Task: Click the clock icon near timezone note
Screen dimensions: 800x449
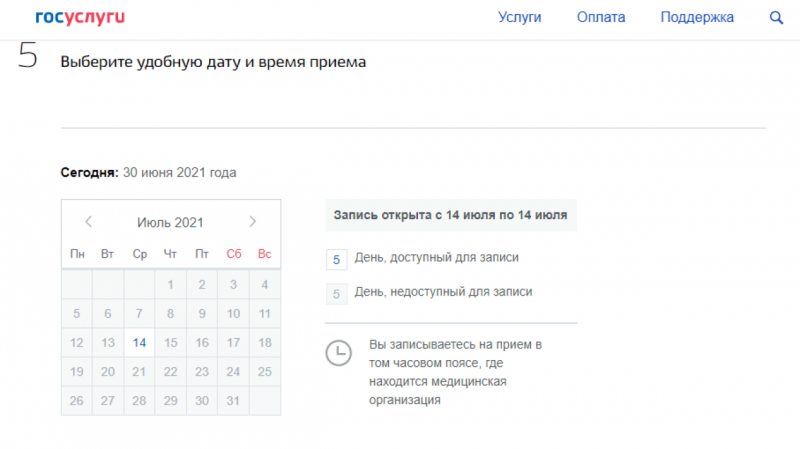Action: click(339, 353)
